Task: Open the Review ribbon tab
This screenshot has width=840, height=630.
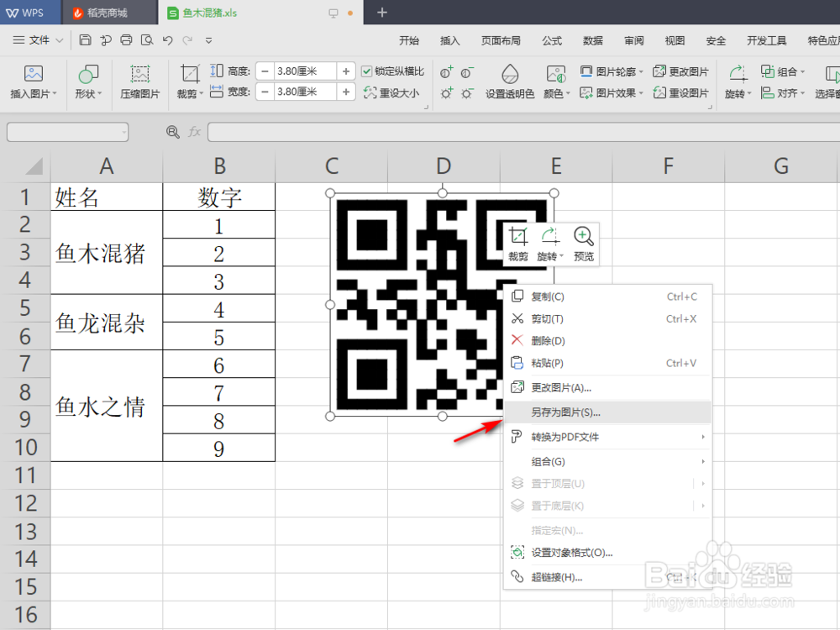Action: click(633, 40)
